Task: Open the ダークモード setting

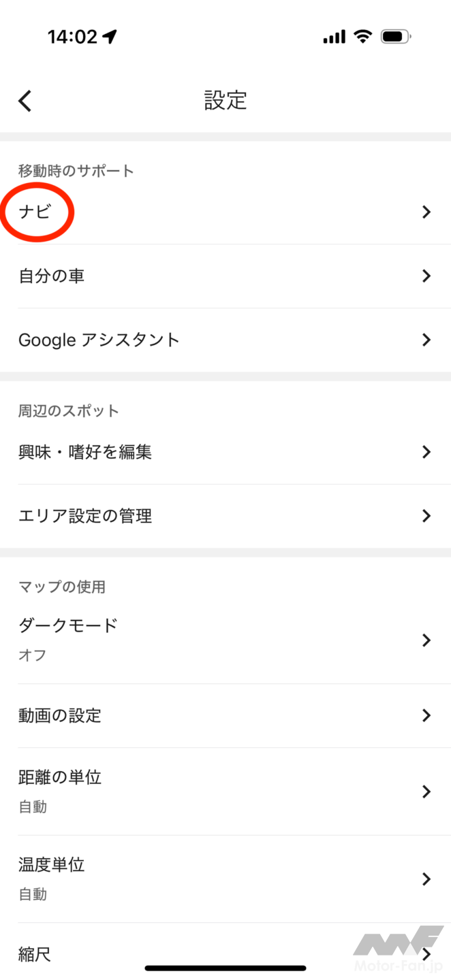Action: (68, 626)
